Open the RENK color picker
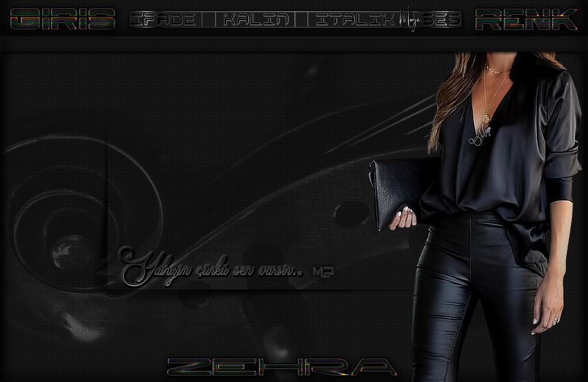 (x=526, y=19)
